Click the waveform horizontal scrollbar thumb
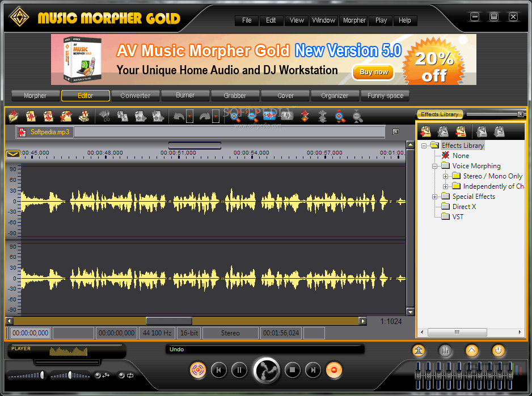 [x=169, y=321]
